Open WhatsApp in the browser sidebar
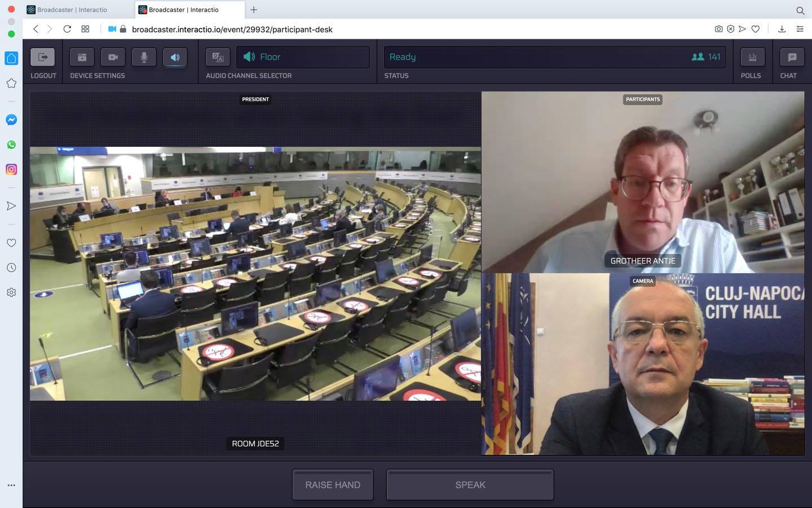The image size is (812, 508). point(11,144)
